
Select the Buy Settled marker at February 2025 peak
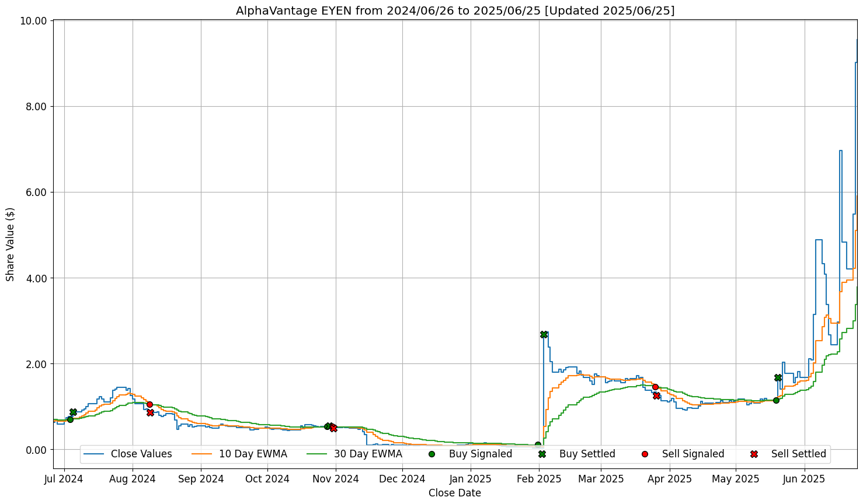[x=544, y=334]
